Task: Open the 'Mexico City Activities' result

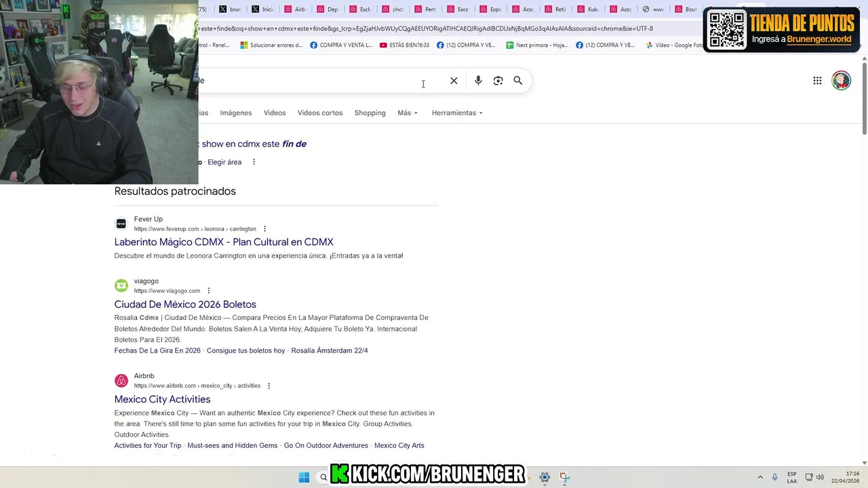Action: click(162, 399)
